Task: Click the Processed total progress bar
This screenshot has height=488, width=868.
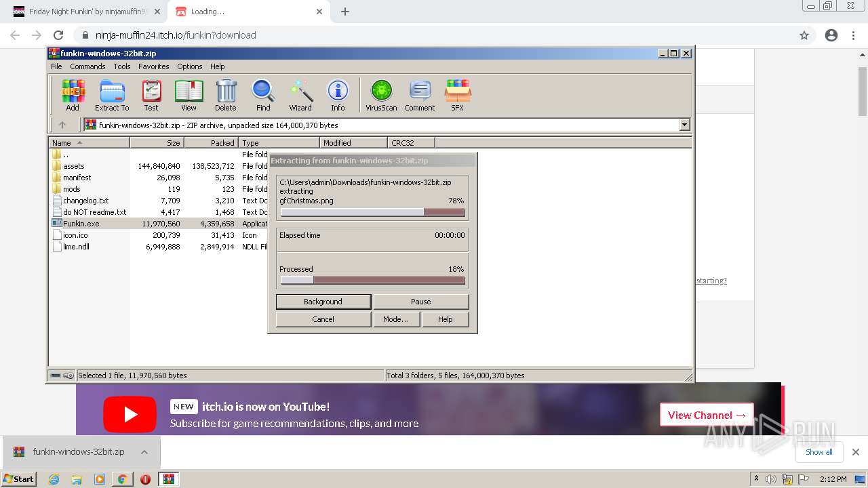Action: tap(372, 280)
